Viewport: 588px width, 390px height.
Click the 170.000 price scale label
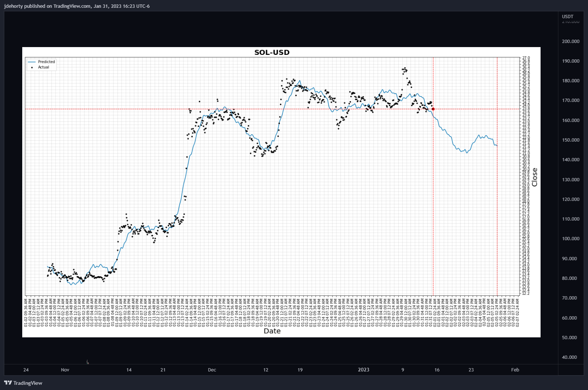pyautogui.click(x=571, y=100)
